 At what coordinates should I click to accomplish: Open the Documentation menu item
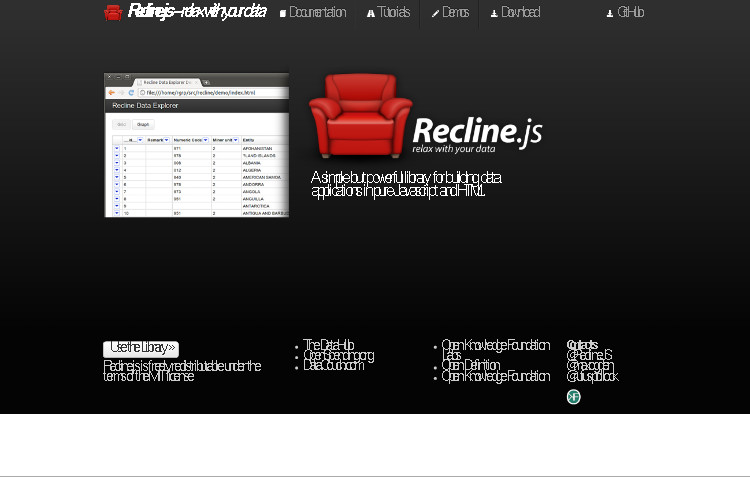(318, 13)
